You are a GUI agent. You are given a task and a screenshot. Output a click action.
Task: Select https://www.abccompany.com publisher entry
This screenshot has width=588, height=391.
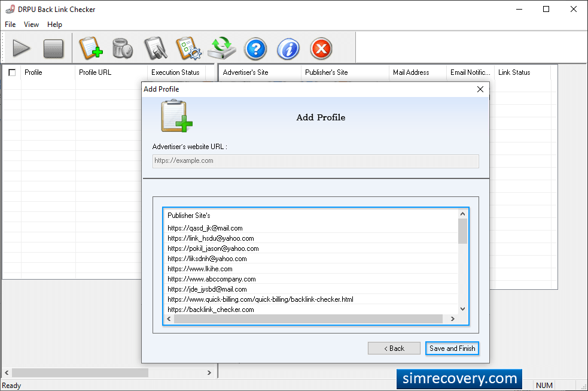[311, 279]
